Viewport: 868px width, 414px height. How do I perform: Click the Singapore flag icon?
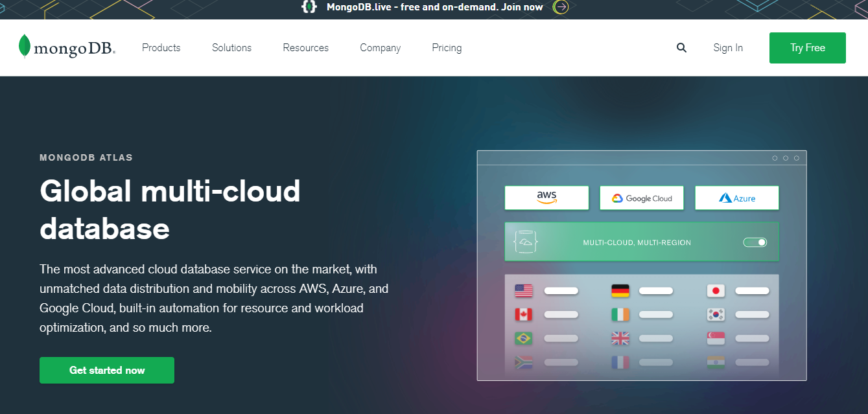pyautogui.click(x=716, y=338)
